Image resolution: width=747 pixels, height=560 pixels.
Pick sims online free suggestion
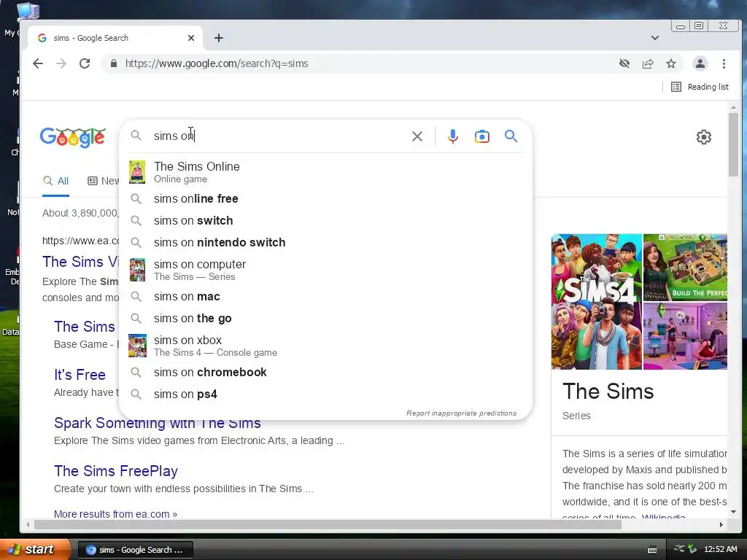pyautogui.click(x=325, y=198)
